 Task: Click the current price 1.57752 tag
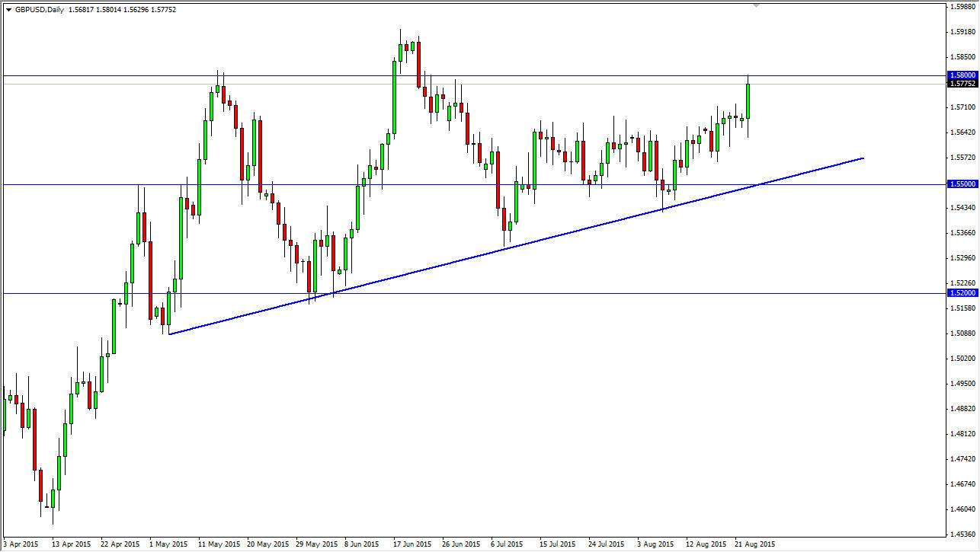(962, 84)
